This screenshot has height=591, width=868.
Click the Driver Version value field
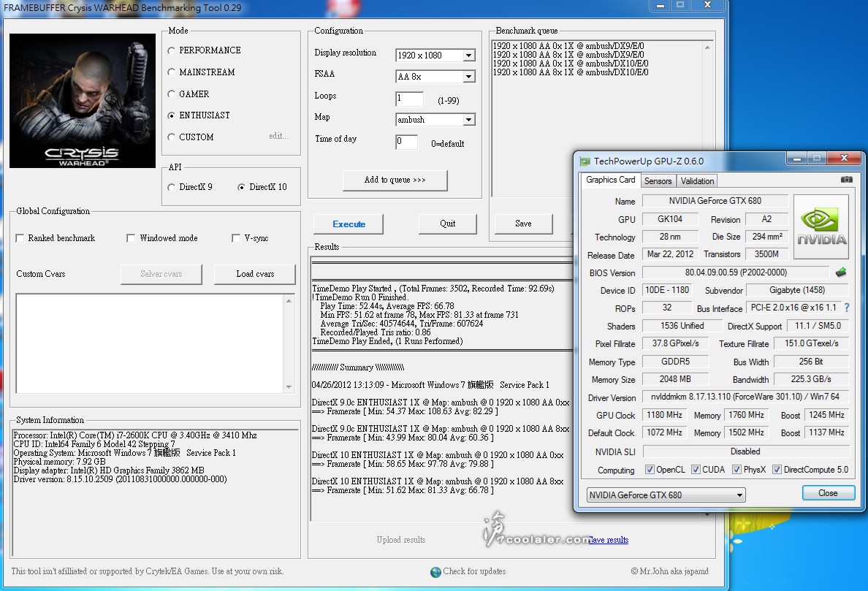(745, 397)
